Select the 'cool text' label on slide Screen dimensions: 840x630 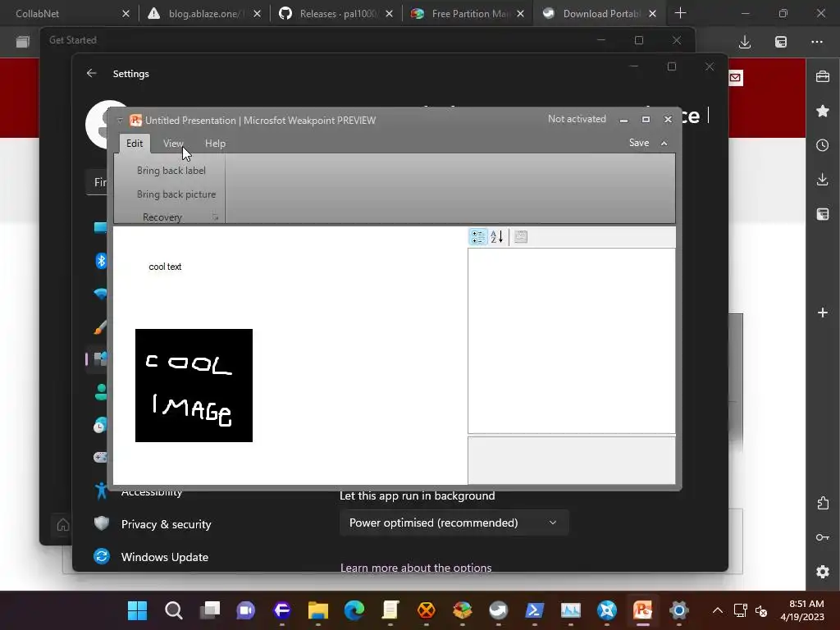pos(165,267)
